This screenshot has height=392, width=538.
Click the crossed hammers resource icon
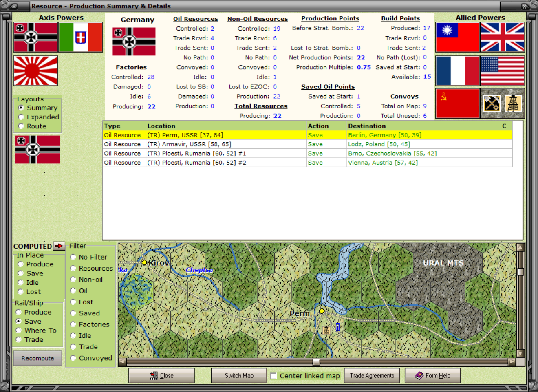tap(492, 104)
